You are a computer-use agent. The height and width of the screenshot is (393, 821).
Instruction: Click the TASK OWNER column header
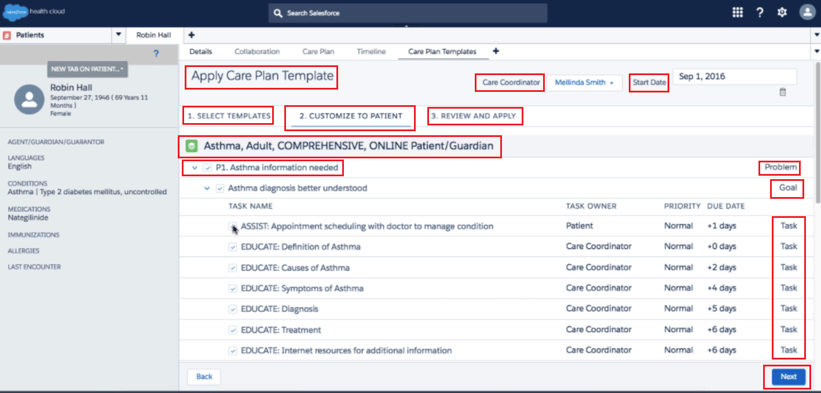pyautogui.click(x=591, y=206)
